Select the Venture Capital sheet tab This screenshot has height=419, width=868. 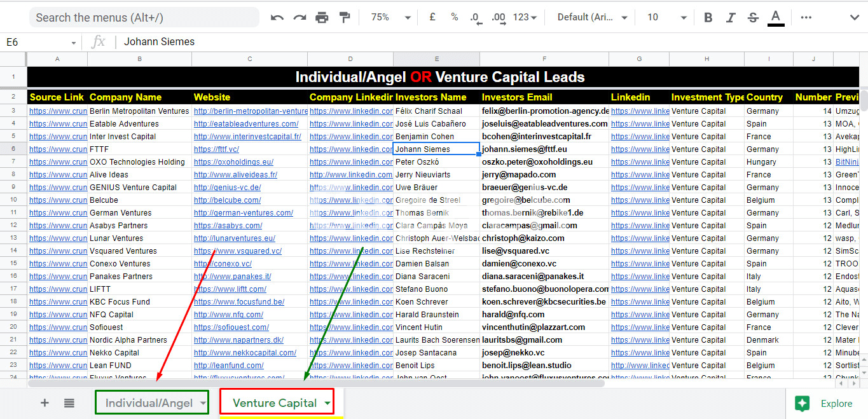pos(275,403)
